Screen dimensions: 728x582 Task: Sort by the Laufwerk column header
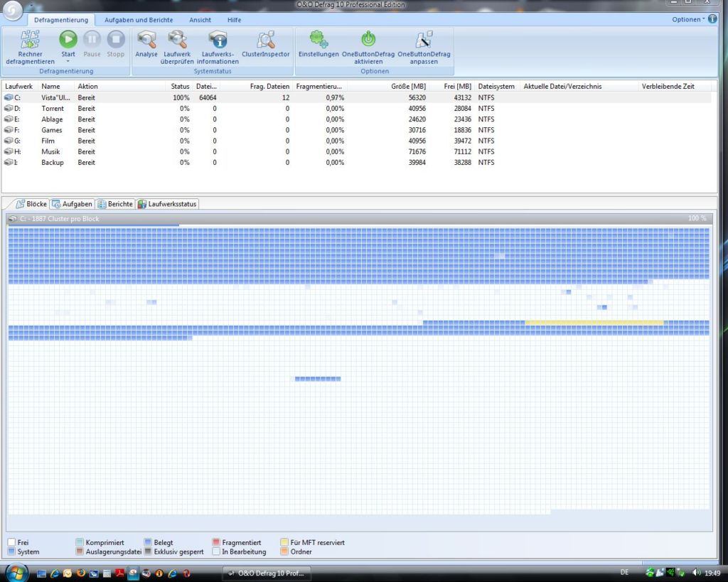(19, 86)
